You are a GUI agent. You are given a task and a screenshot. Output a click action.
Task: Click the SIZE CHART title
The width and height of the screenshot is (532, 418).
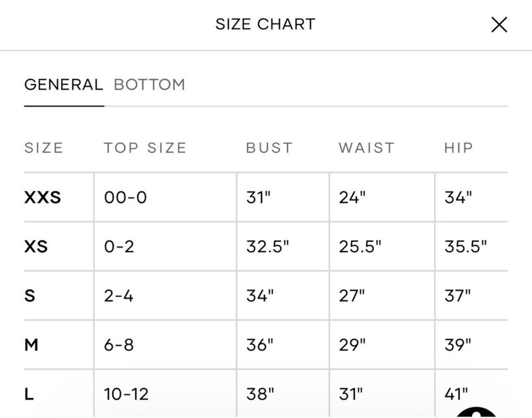pyautogui.click(x=265, y=24)
